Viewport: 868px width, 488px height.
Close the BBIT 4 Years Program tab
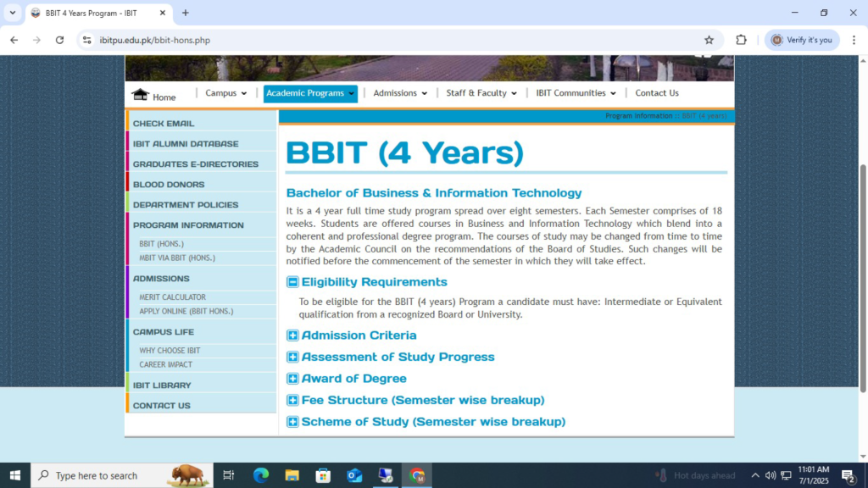162,13
